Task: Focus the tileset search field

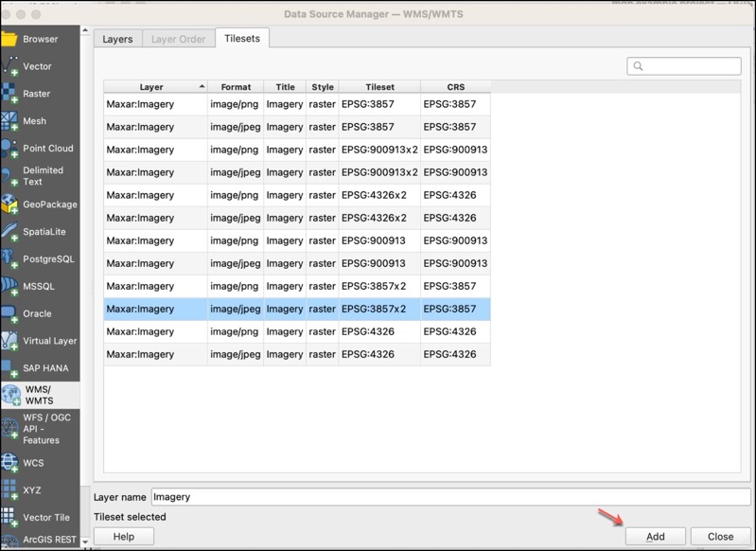Action: 684,66
